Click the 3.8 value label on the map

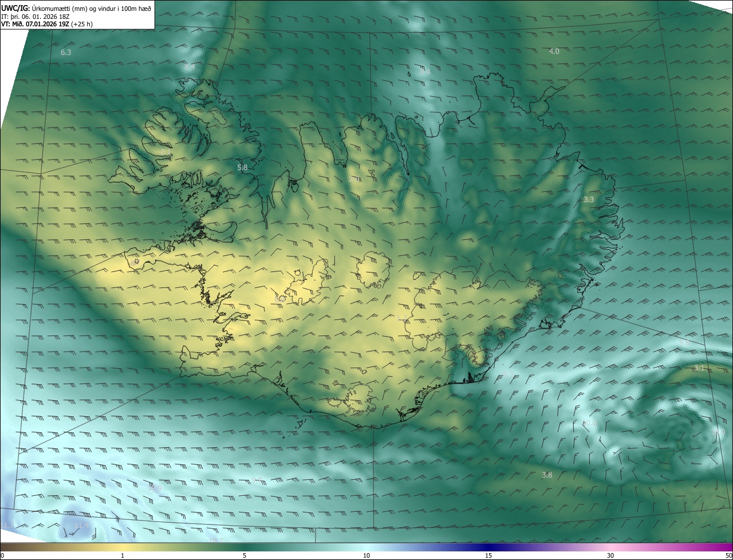[x=547, y=475]
